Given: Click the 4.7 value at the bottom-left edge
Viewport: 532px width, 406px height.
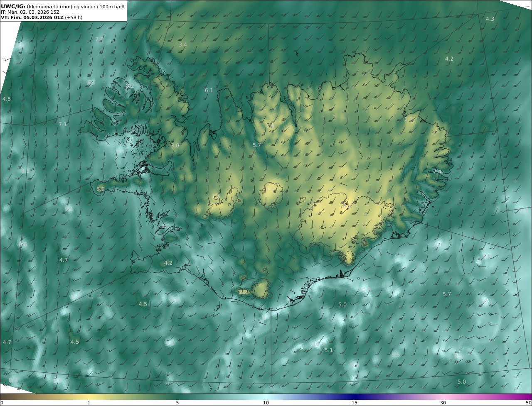Looking at the screenshot, I should click(7, 342).
